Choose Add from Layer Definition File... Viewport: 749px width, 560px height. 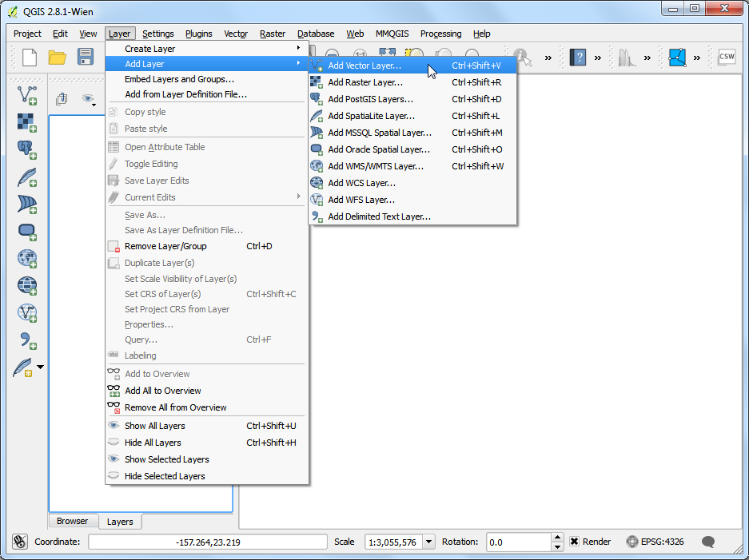(207, 94)
